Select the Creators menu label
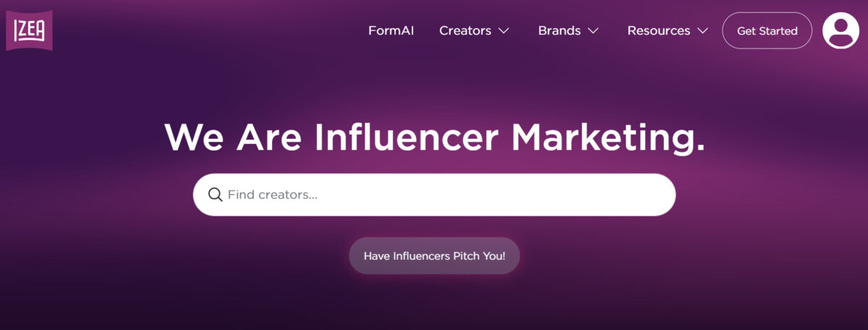The width and height of the screenshot is (868, 330). [x=465, y=31]
